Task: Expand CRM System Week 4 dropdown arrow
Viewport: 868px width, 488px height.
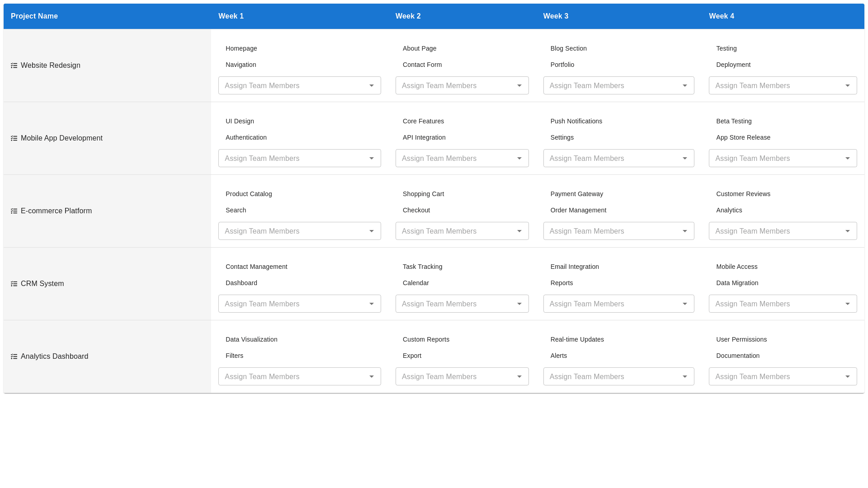Action: click(x=847, y=304)
